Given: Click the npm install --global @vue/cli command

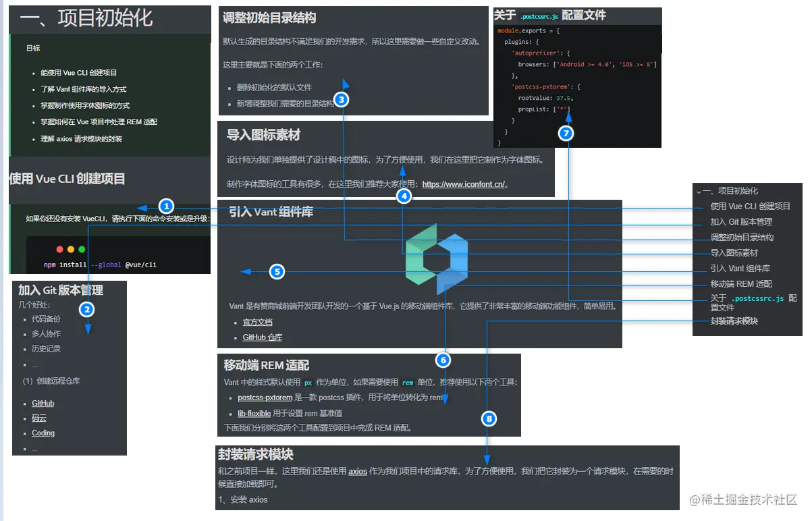Looking at the screenshot, I should point(100,265).
